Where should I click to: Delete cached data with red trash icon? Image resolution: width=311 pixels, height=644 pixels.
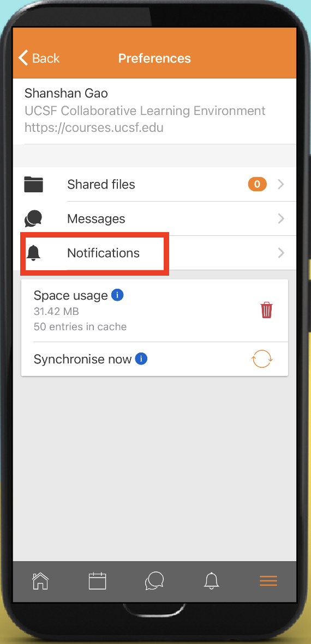click(x=267, y=309)
